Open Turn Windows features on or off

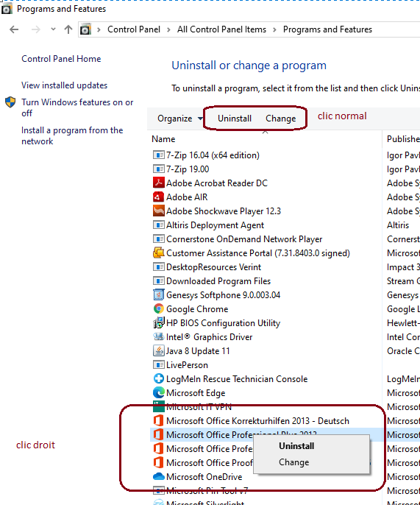(77, 107)
